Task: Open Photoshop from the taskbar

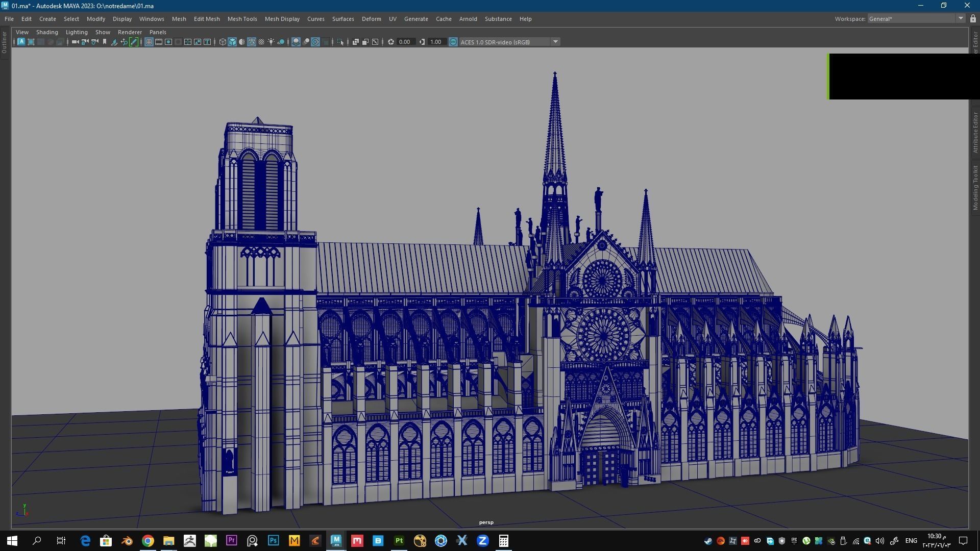Action: pos(273,541)
